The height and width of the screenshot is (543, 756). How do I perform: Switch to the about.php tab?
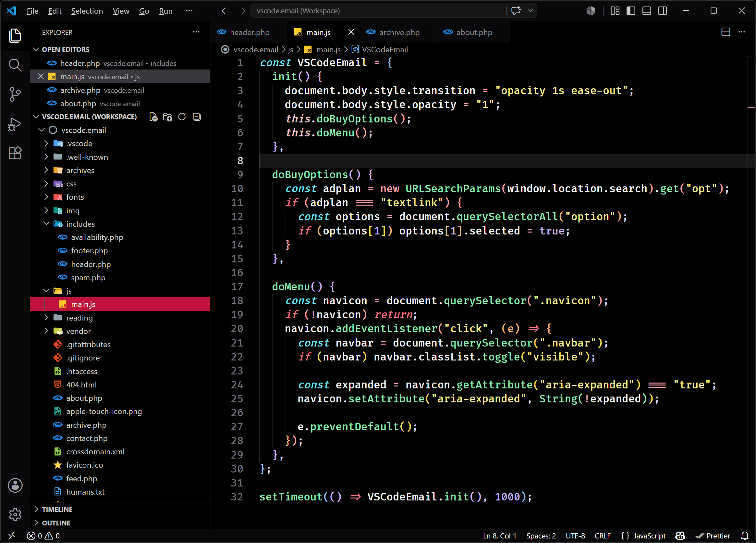click(x=473, y=32)
